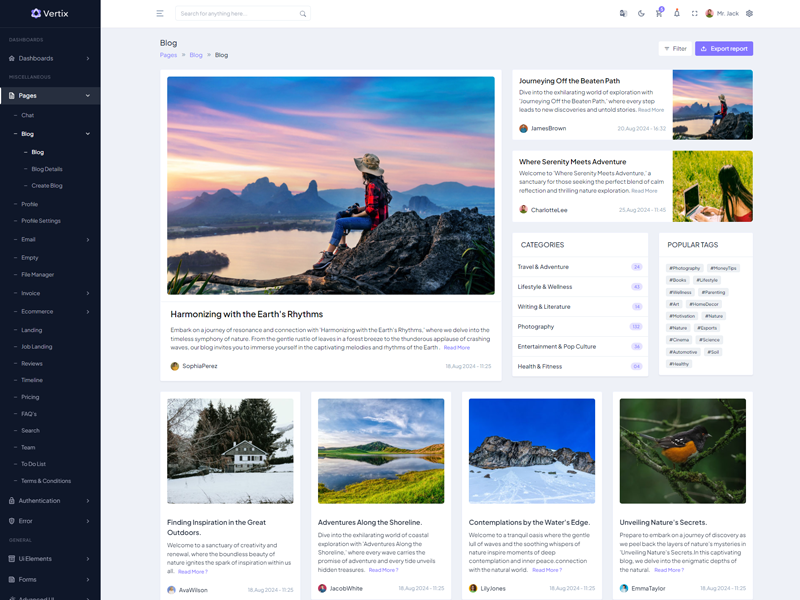This screenshot has height=600, width=800.
Task: Click the Vertix logo
Action: [50, 13]
